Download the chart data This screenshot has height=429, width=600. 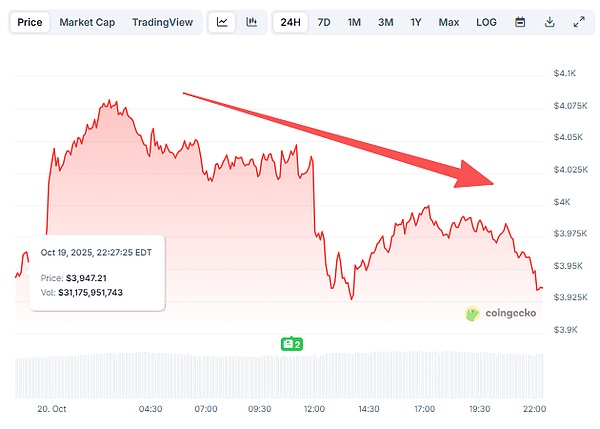[549, 21]
